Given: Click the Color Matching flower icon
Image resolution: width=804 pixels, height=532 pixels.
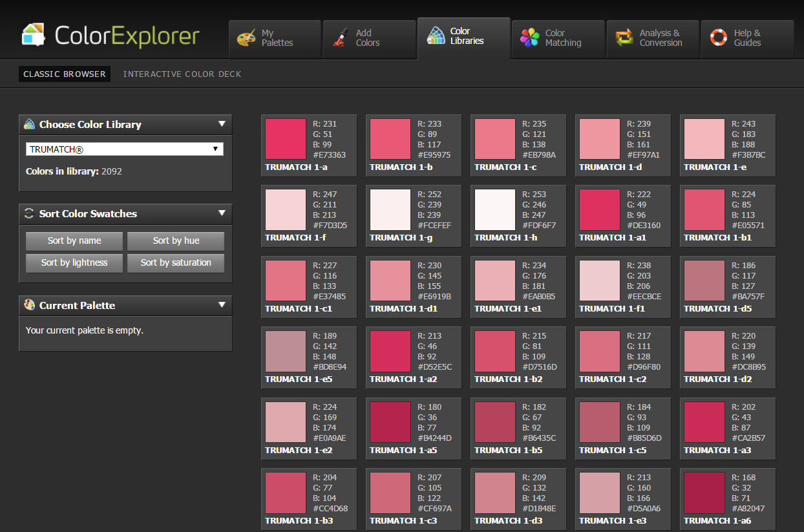Looking at the screenshot, I should 530,37.
